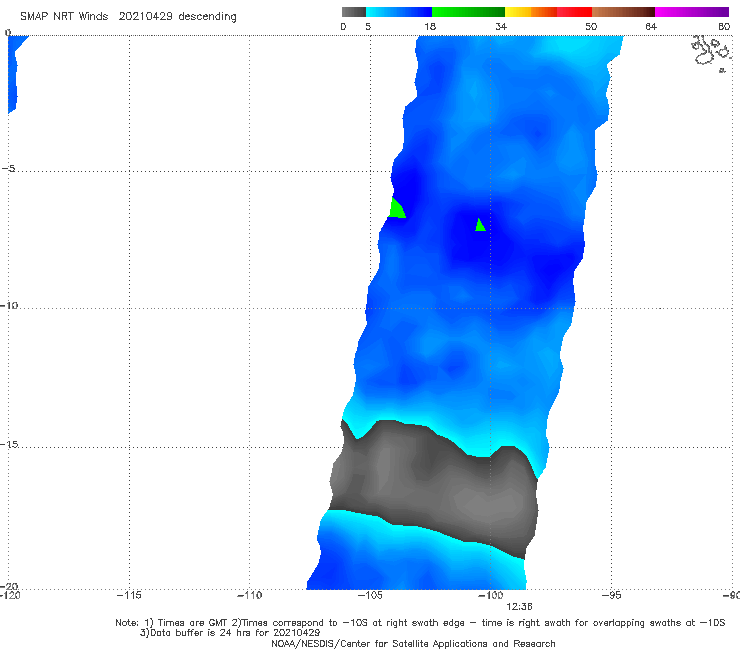Viewport: 740px width, 650px height.
Task: Click the red segment of the color bar
Action: pos(574,12)
